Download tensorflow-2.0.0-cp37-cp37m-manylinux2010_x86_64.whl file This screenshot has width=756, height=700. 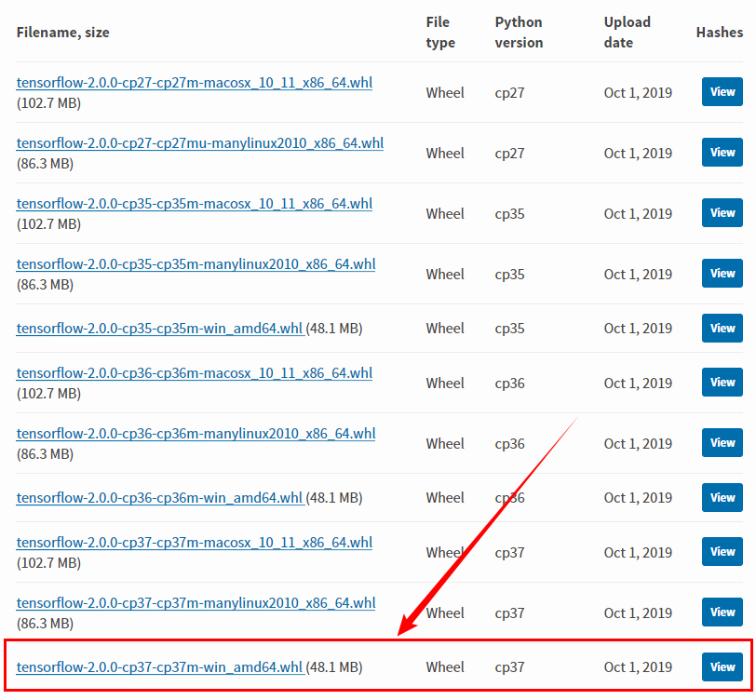(x=196, y=603)
